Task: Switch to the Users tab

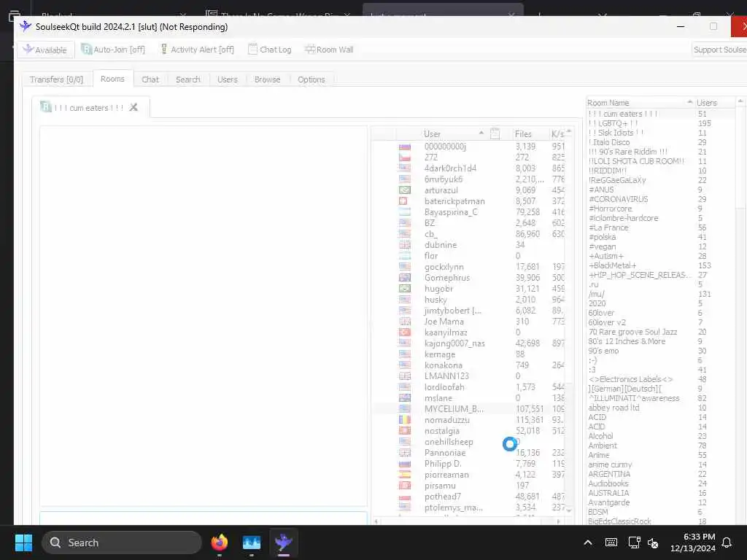Action: coord(228,79)
